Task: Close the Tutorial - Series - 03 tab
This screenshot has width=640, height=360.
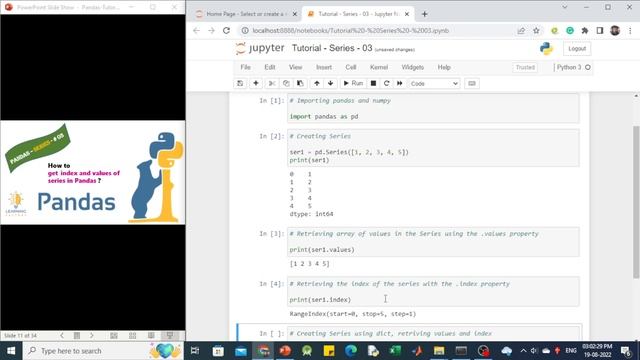Action: pos(407,14)
